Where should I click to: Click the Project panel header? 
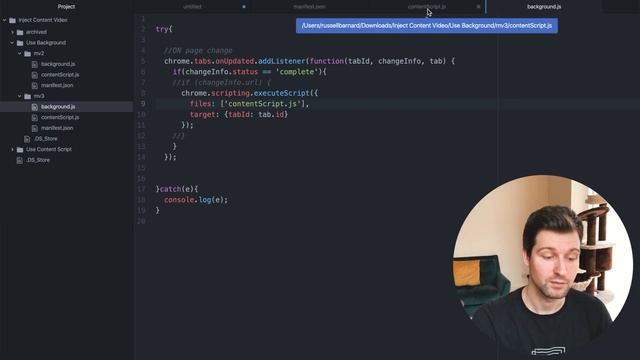(x=66, y=7)
